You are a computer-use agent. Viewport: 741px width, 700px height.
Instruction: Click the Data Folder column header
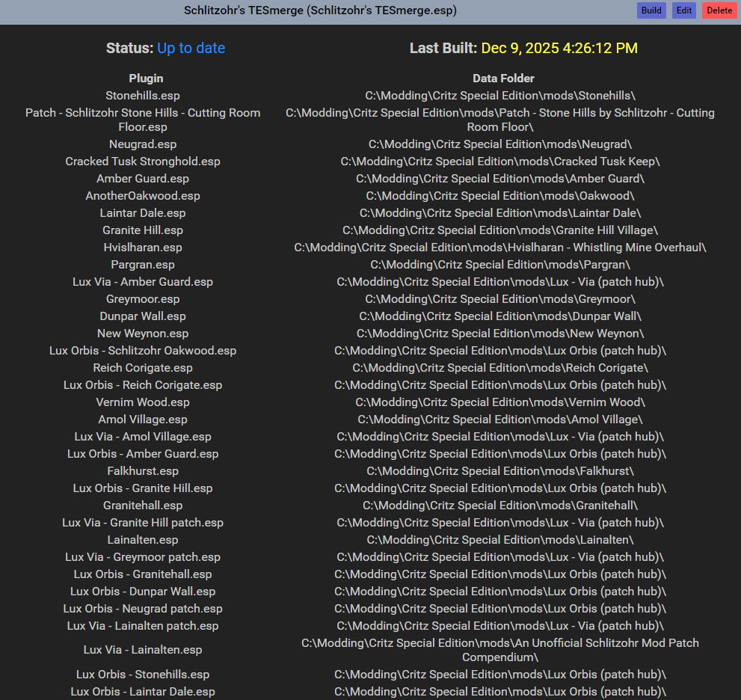tap(503, 79)
